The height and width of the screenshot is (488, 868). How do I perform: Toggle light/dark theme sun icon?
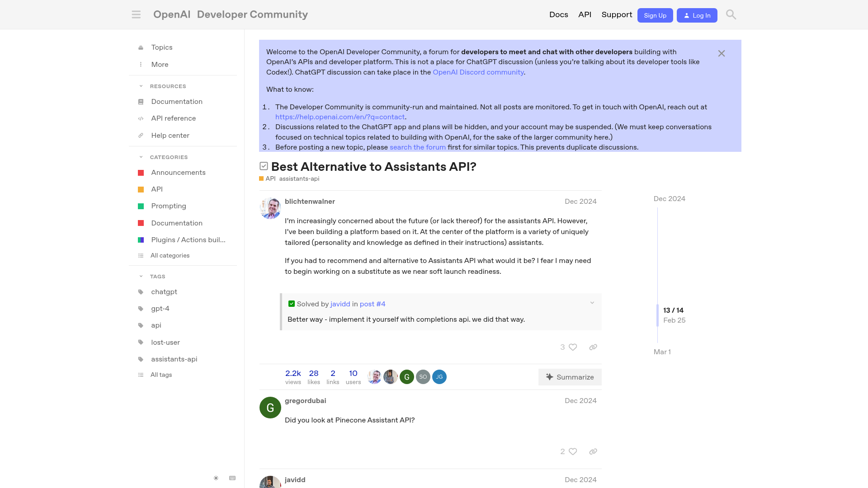point(216,478)
